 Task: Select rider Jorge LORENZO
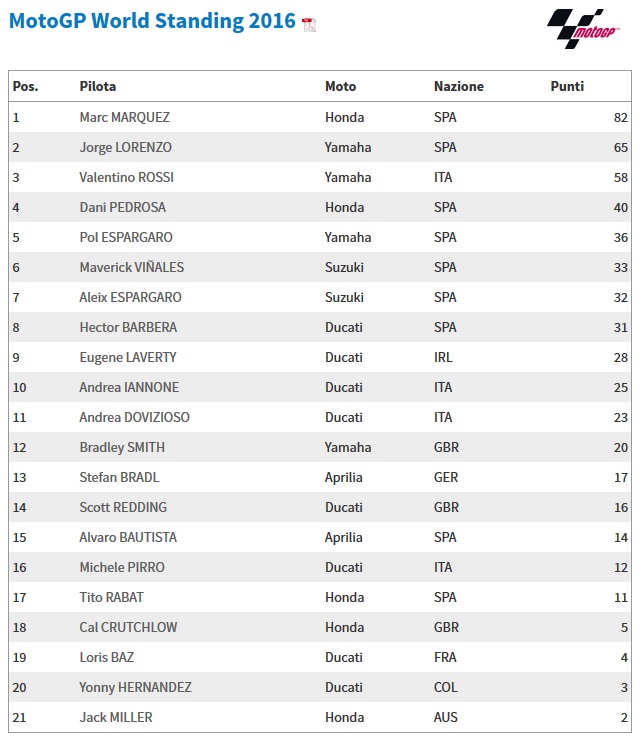[126, 147]
